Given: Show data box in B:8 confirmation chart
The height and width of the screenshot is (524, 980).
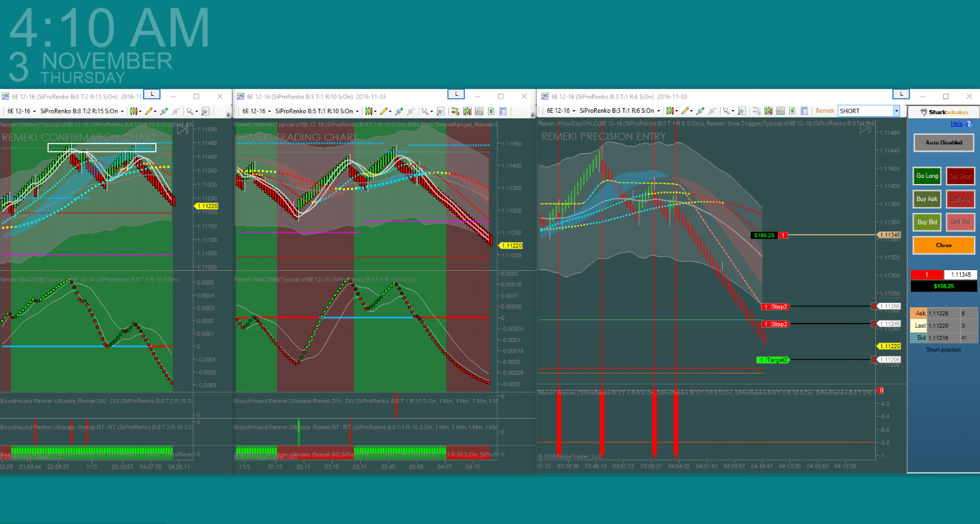Looking at the screenshot, I should [x=205, y=111].
